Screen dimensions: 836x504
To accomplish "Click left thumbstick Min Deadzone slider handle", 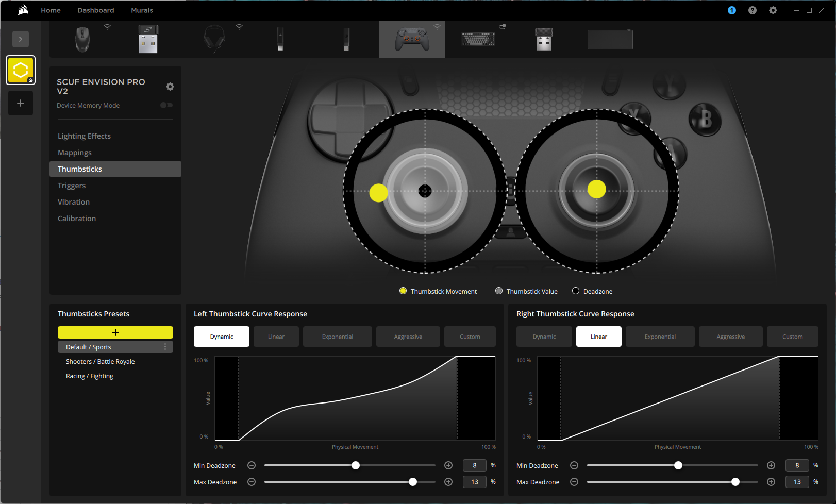I will tap(356, 465).
